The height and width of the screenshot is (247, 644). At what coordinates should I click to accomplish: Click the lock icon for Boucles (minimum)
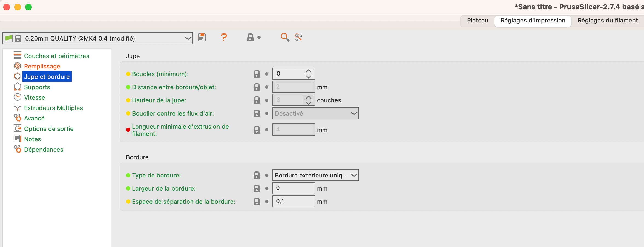tap(257, 74)
